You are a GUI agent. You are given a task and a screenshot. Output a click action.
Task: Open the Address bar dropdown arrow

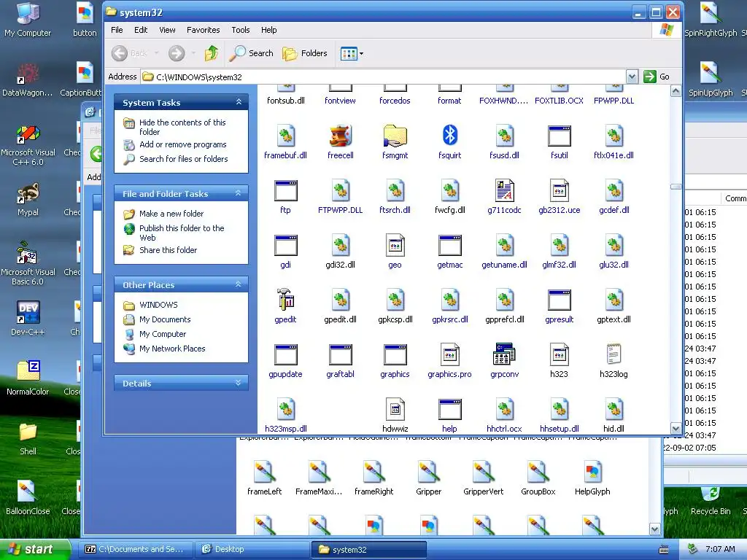point(632,77)
